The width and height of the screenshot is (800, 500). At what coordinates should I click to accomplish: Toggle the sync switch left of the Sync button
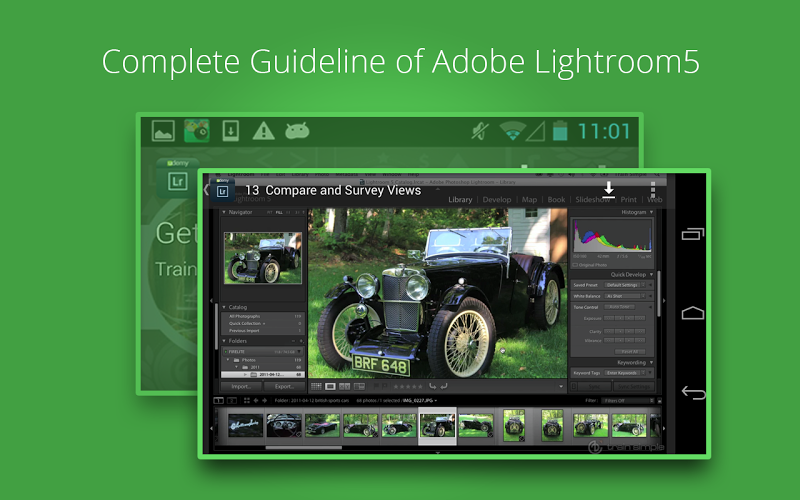(x=573, y=387)
